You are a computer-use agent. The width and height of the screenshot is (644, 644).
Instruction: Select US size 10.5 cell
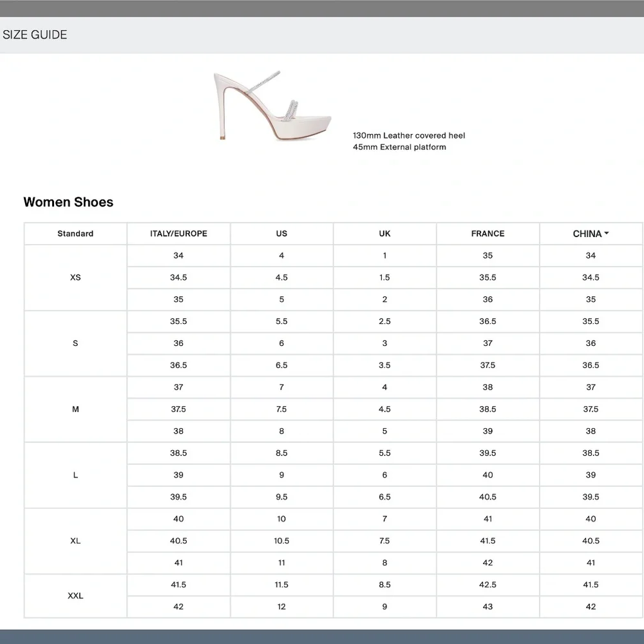282,541
